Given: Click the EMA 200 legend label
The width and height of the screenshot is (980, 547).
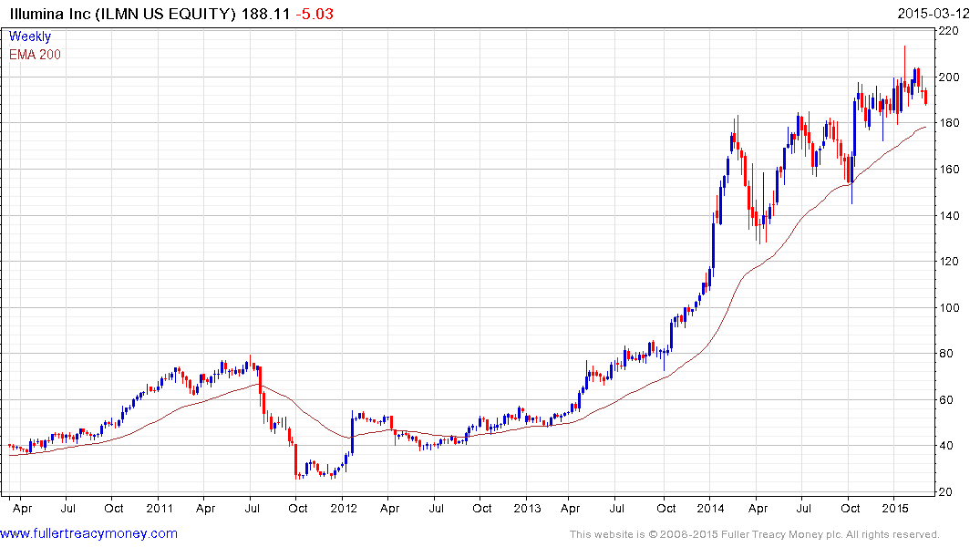Looking at the screenshot, I should tap(35, 55).
